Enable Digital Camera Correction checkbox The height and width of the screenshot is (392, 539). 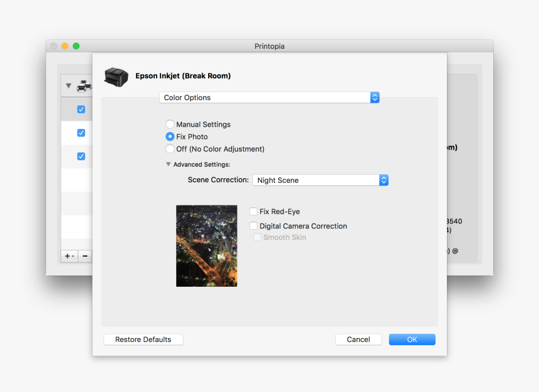254,226
